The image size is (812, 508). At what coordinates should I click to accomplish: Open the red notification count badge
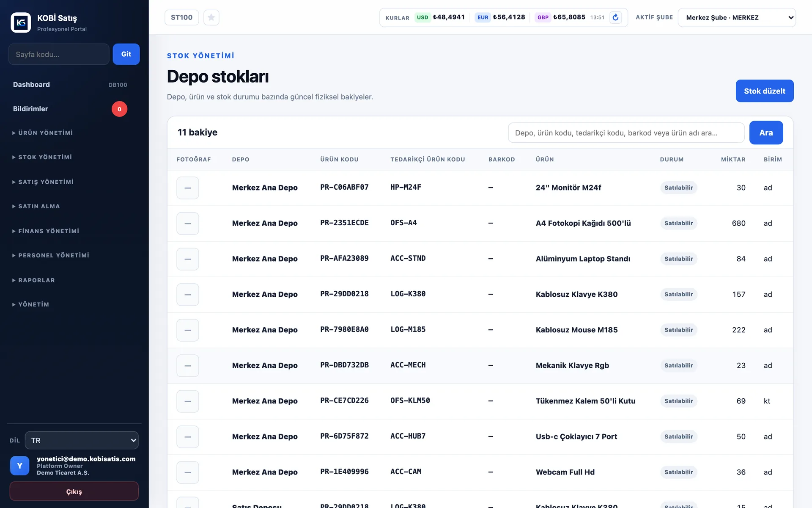(x=119, y=109)
